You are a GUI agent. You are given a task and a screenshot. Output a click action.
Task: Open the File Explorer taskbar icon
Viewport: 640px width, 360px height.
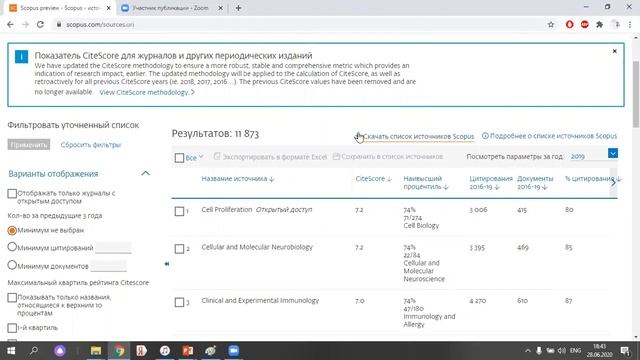coord(96,351)
